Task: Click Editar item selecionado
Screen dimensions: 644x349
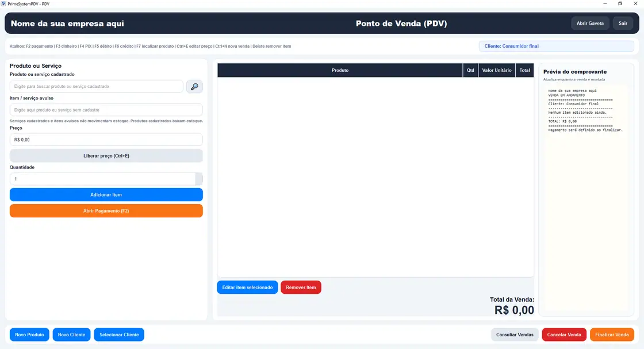Action: [247, 287]
